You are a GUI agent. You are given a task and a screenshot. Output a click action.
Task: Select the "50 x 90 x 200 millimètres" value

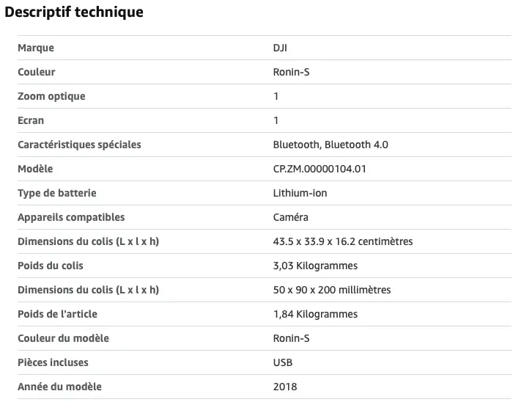coord(331,290)
